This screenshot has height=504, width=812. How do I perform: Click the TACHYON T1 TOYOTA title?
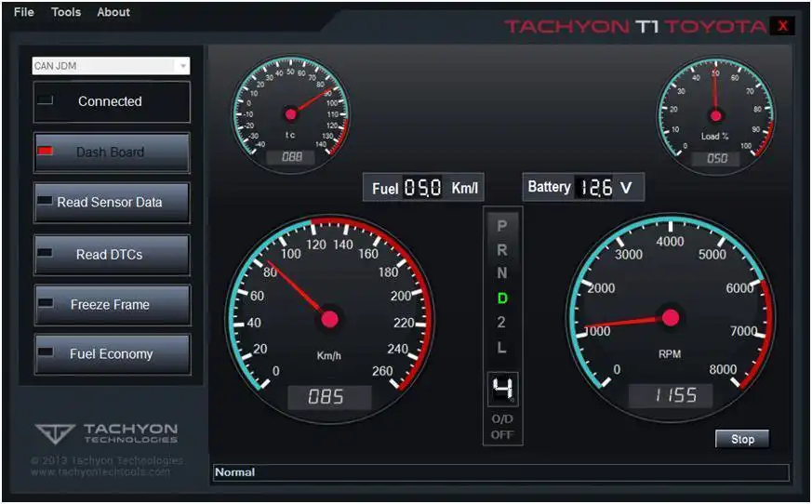(x=635, y=26)
